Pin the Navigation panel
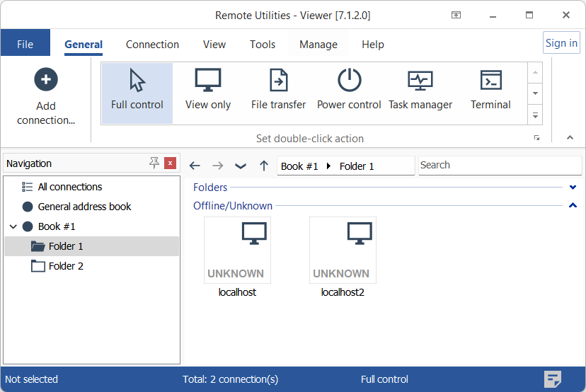 154,163
